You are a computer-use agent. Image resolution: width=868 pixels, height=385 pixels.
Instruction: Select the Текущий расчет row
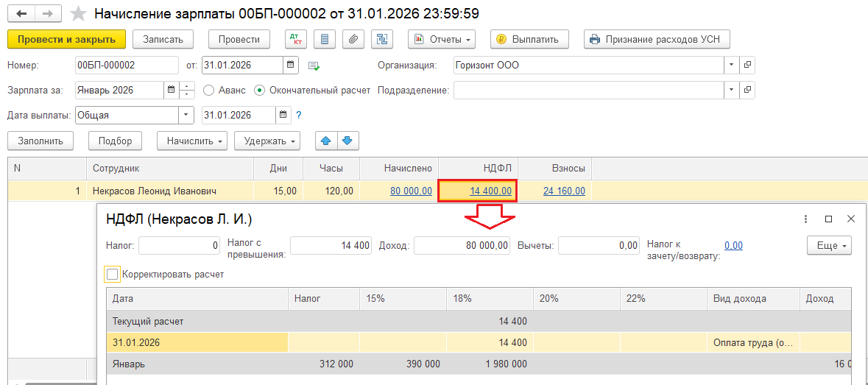coord(479,321)
